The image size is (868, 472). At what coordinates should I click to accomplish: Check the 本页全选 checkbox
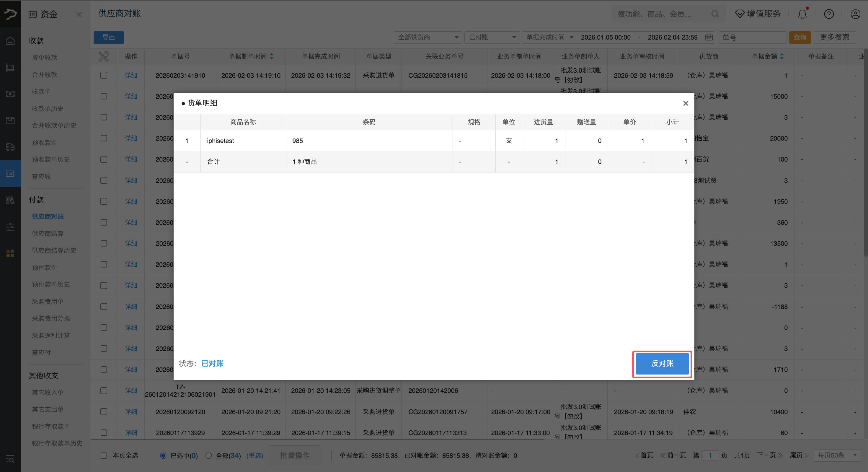click(104, 455)
